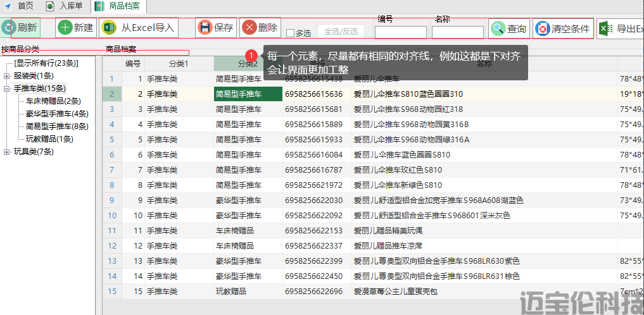Image resolution: width=644 pixels, height=315 pixels.
Task: Click the New (新建) plus icon
Action: point(65,28)
